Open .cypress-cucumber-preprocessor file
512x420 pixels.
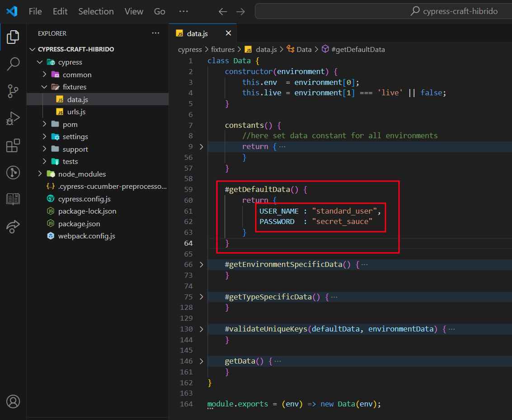(97, 186)
